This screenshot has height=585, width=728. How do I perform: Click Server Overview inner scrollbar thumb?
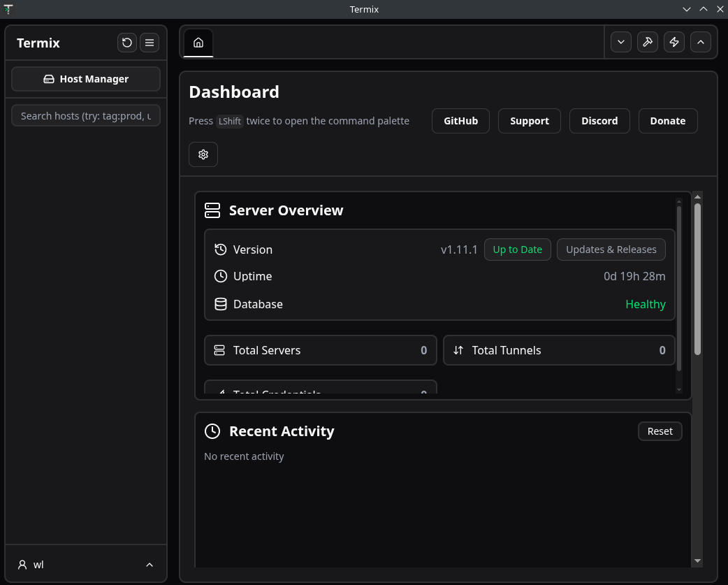(679, 288)
